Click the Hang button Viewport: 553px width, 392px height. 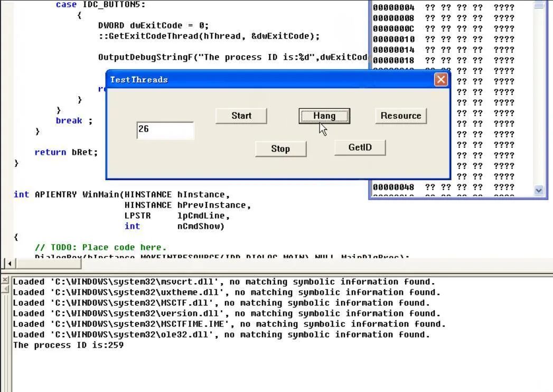tap(324, 116)
